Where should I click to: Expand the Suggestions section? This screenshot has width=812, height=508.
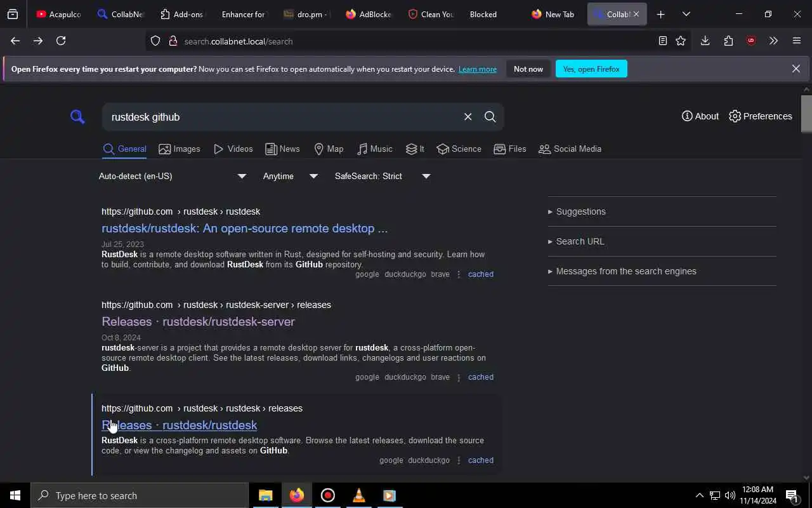[577, 211]
